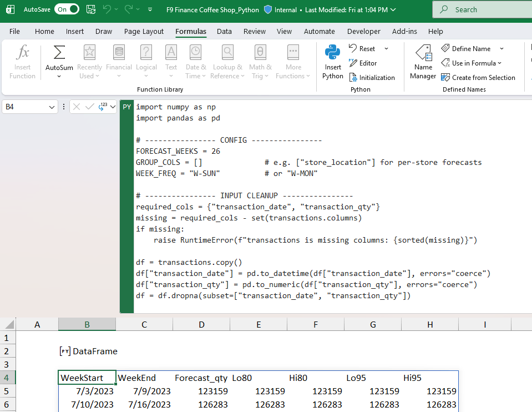The image size is (532, 412).
Task: Click the Define Name button
Action: coord(468,48)
